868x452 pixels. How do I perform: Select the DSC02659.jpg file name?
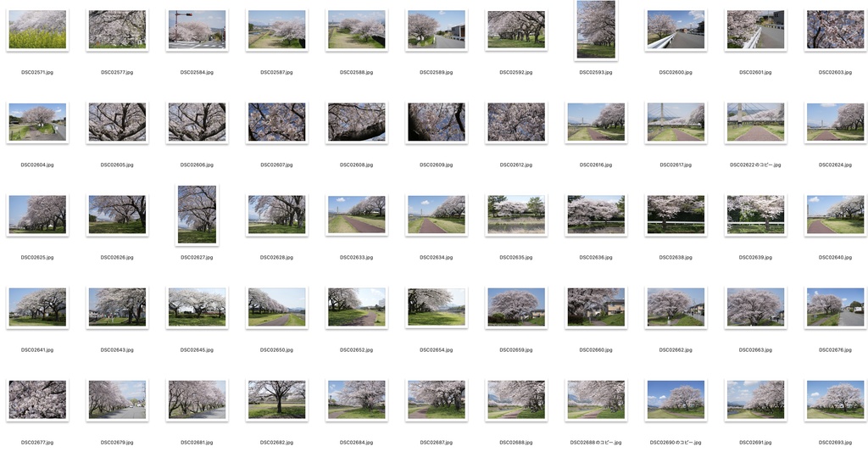coord(516,350)
